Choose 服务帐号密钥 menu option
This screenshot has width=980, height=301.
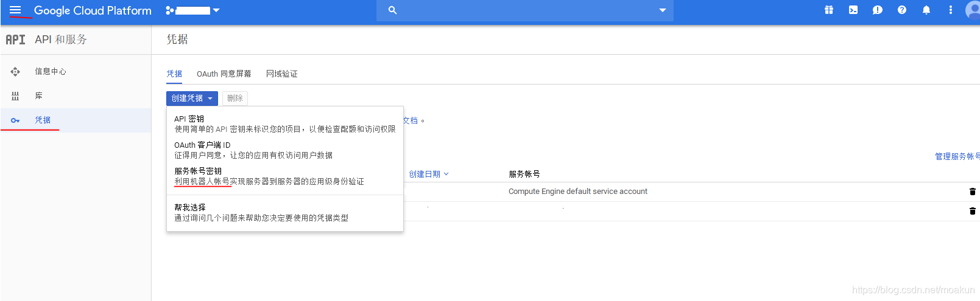(x=284, y=176)
